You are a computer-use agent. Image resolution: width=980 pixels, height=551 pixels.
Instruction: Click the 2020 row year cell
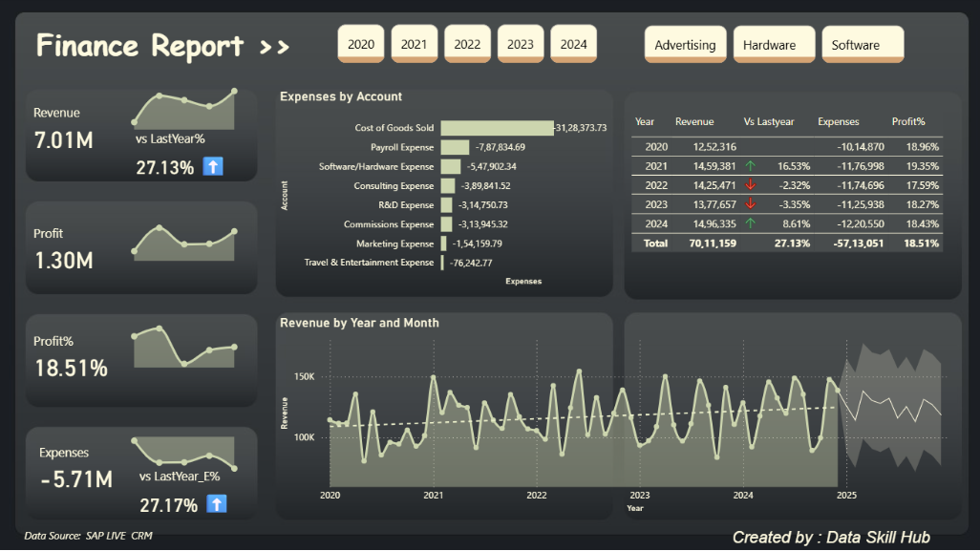tap(656, 147)
